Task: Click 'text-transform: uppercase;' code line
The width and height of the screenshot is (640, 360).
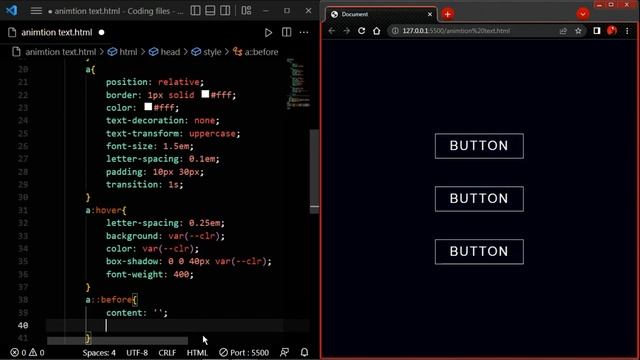Action: point(173,133)
